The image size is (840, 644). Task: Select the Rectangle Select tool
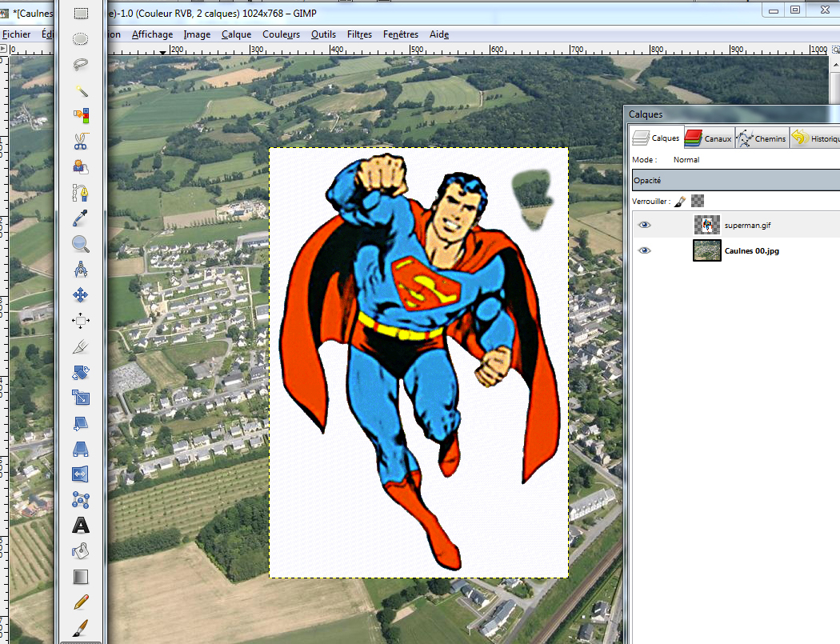pyautogui.click(x=81, y=14)
